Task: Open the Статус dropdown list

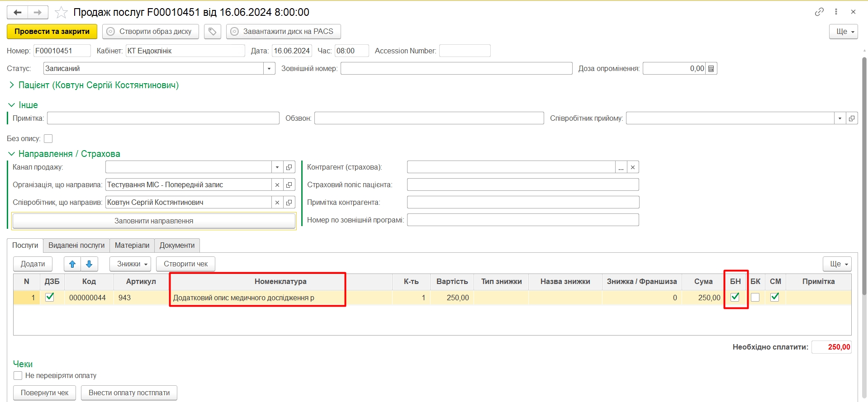Action: coord(269,69)
